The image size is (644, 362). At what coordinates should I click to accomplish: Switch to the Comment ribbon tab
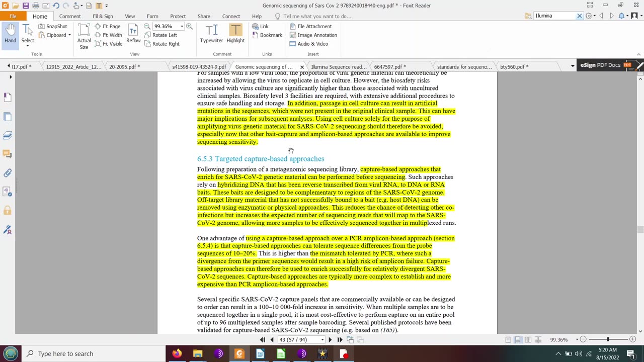pyautogui.click(x=70, y=16)
